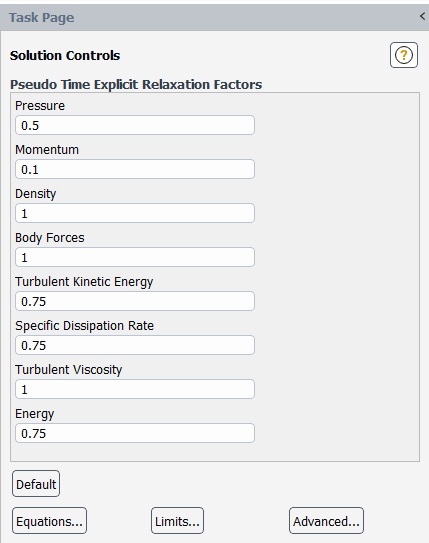Viewport: 429px width, 543px height.
Task: Open the Solution Controls help icon
Action: click(x=404, y=55)
